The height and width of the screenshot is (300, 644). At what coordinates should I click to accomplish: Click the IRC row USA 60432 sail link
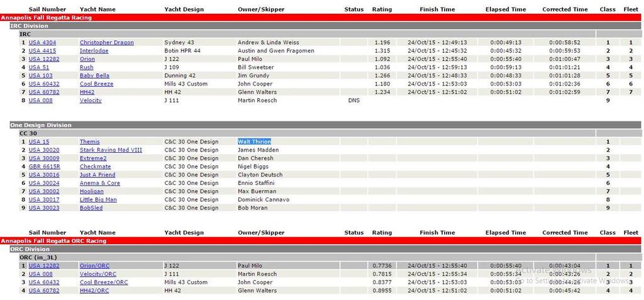click(44, 84)
